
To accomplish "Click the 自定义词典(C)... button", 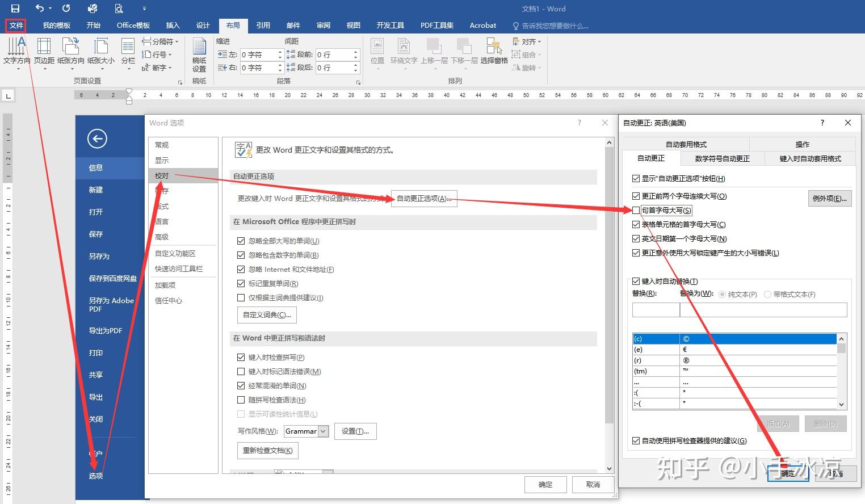I will coord(267,314).
